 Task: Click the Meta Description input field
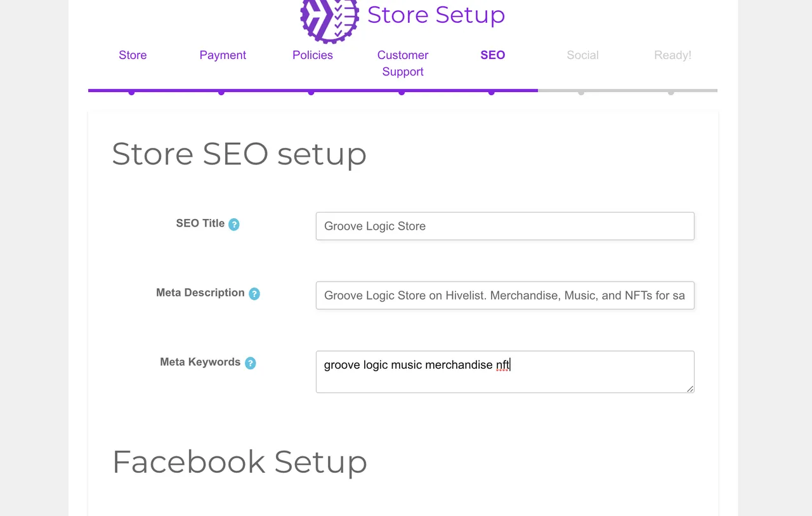(505, 295)
